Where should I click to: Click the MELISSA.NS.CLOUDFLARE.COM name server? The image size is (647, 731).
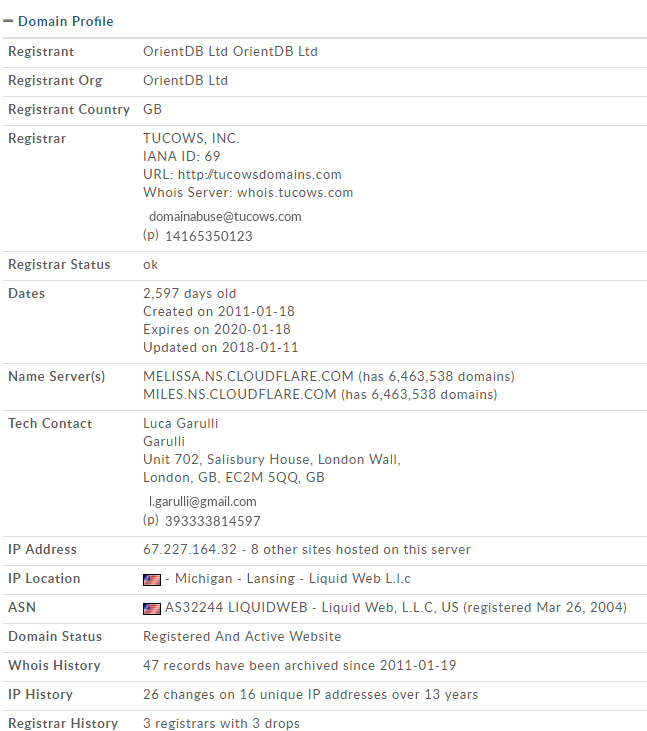pos(248,377)
